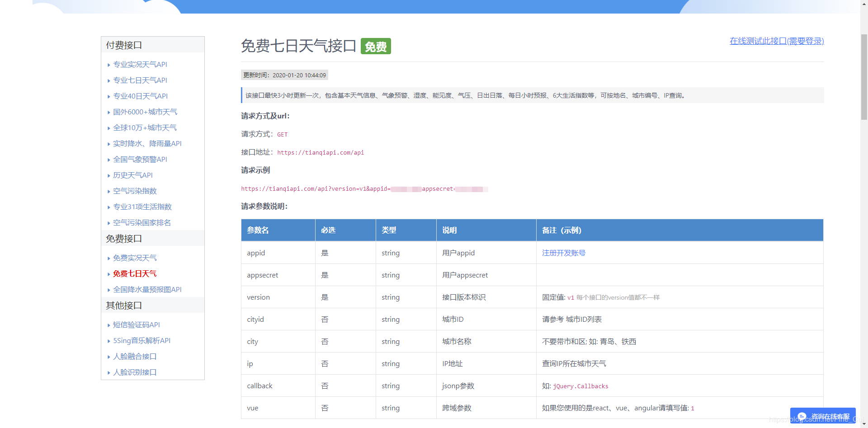
Task: Go to 国外6000+城市天气 page
Action: pyautogui.click(x=145, y=112)
